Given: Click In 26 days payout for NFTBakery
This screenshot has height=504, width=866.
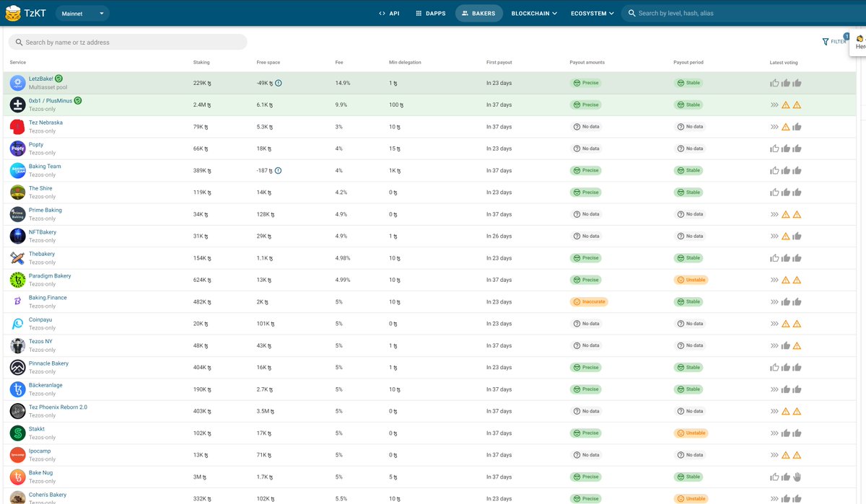Looking at the screenshot, I should coord(499,236).
